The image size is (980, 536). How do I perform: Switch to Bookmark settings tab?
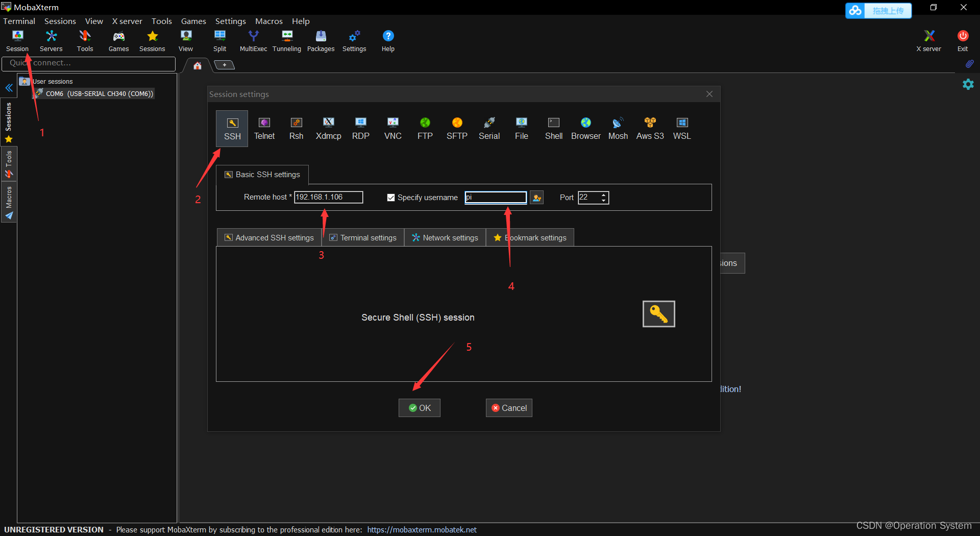tap(530, 238)
